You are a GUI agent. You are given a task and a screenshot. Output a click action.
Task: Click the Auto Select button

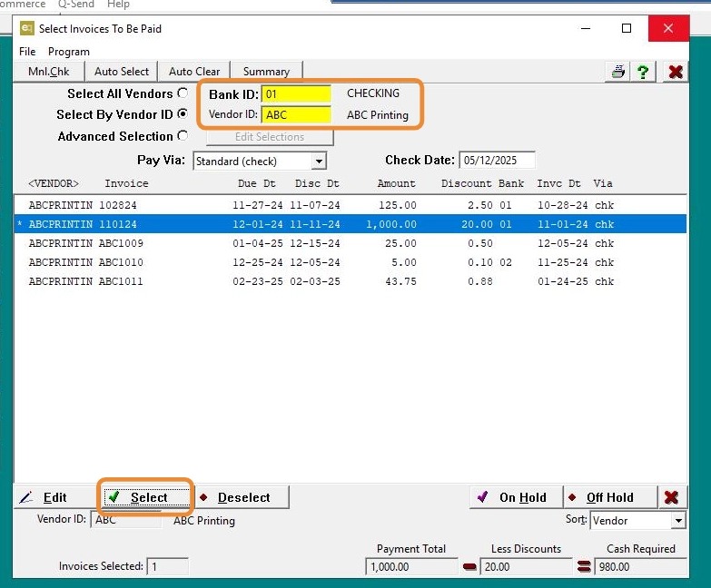coord(122,72)
